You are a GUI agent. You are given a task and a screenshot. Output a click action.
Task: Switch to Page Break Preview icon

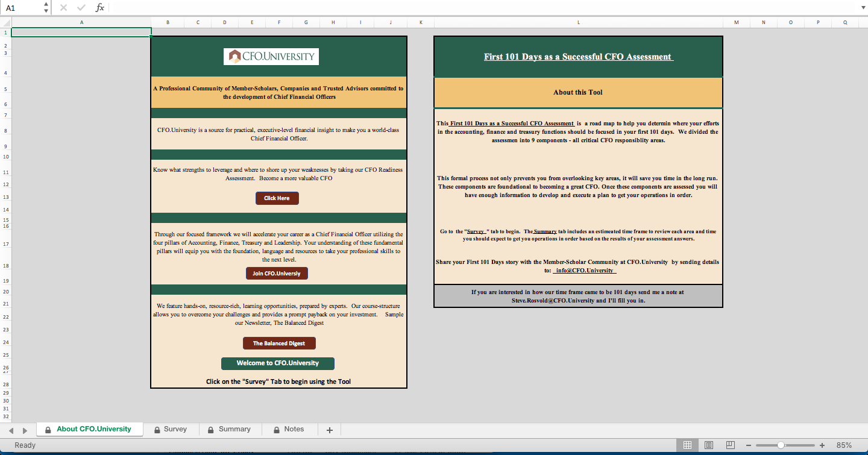pos(730,445)
